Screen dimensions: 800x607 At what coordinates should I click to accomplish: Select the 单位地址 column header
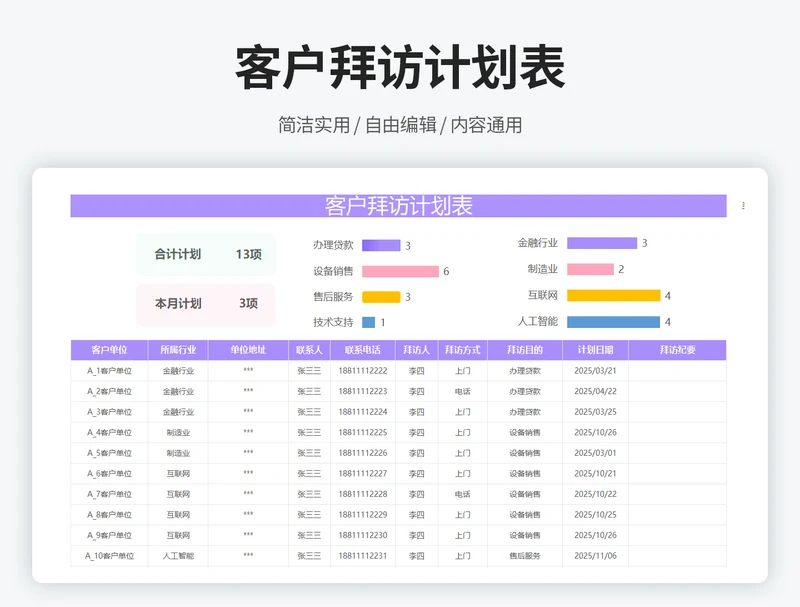pyautogui.click(x=248, y=350)
